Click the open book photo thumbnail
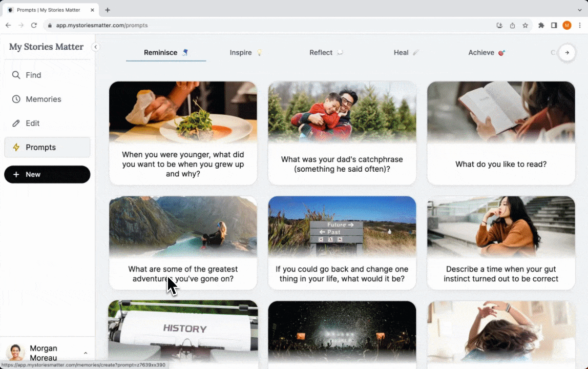The image size is (588, 369). (x=501, y=112)
